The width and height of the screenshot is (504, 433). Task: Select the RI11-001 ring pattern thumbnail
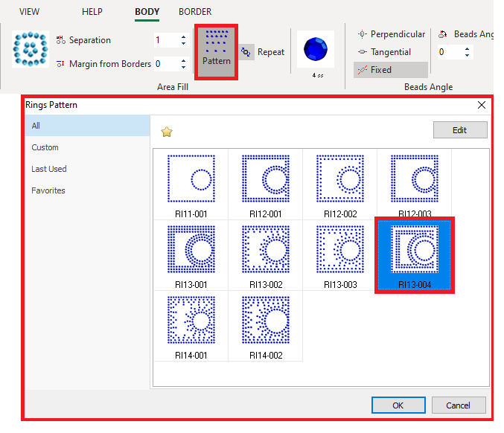point(191,183)
